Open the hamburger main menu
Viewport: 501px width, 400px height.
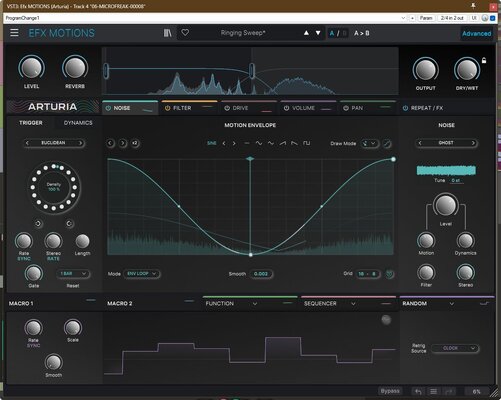pos(14,33)
